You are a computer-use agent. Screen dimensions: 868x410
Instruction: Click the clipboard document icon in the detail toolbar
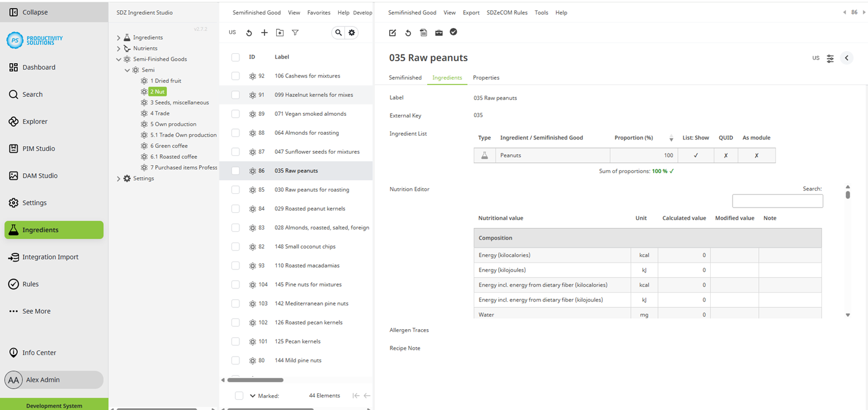click(423, 33)
